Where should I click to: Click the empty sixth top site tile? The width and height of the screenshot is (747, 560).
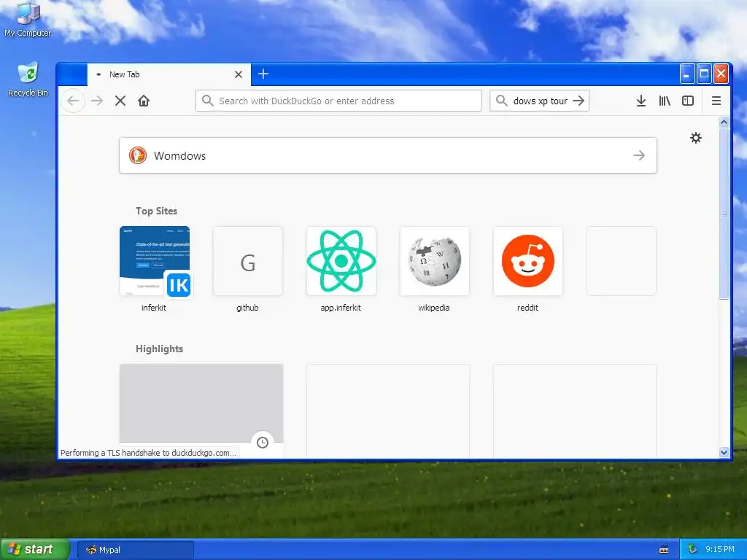[x=622, y=261]
